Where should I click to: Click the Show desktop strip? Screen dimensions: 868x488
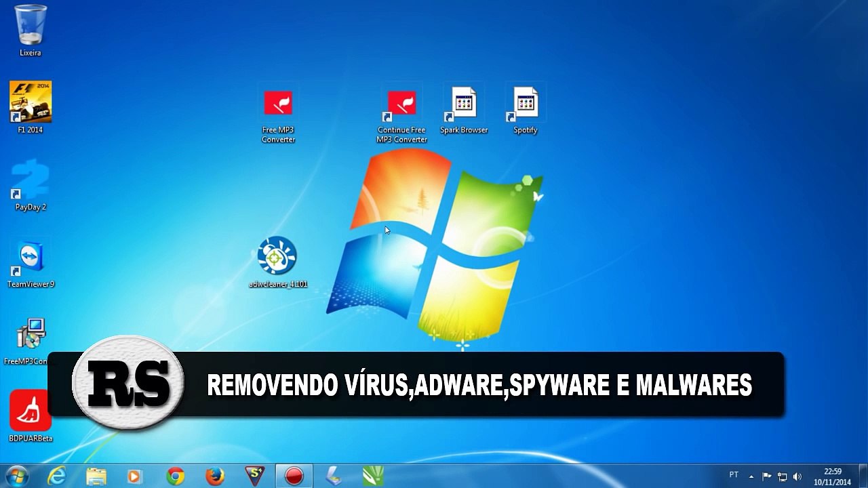[x=863, y=476]
